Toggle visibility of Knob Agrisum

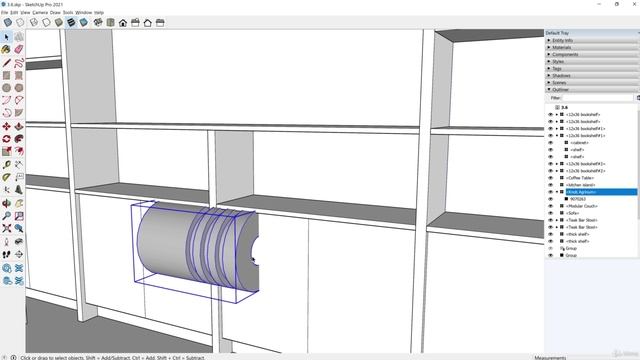click(550, 192)
